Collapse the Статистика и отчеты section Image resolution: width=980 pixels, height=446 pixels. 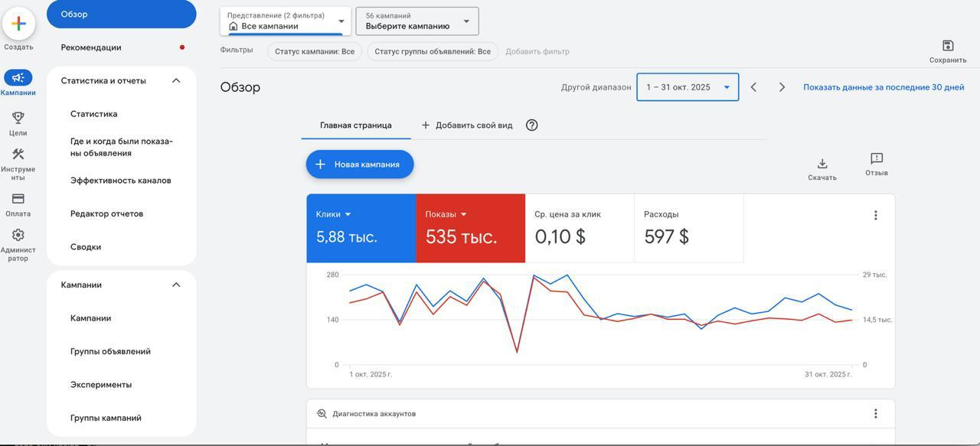[x=176, y=81]
